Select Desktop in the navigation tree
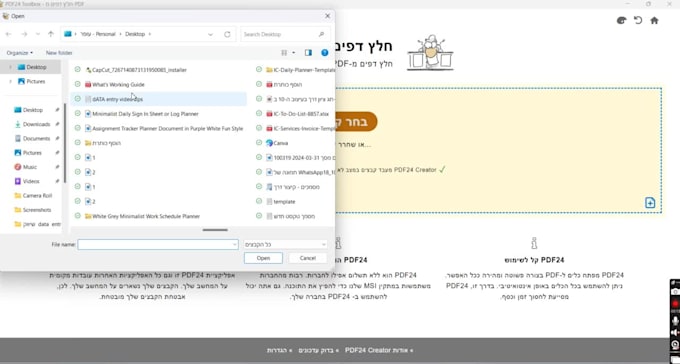Image resolution: width=680 pixels, height=364 pixels. [36, 67]
